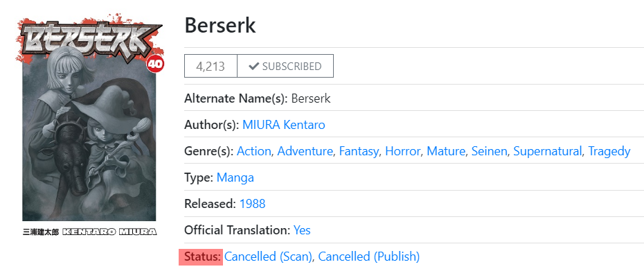Open the Horror genre link
The width and height of the screenshot is (644, 269).
coord(402,151)
